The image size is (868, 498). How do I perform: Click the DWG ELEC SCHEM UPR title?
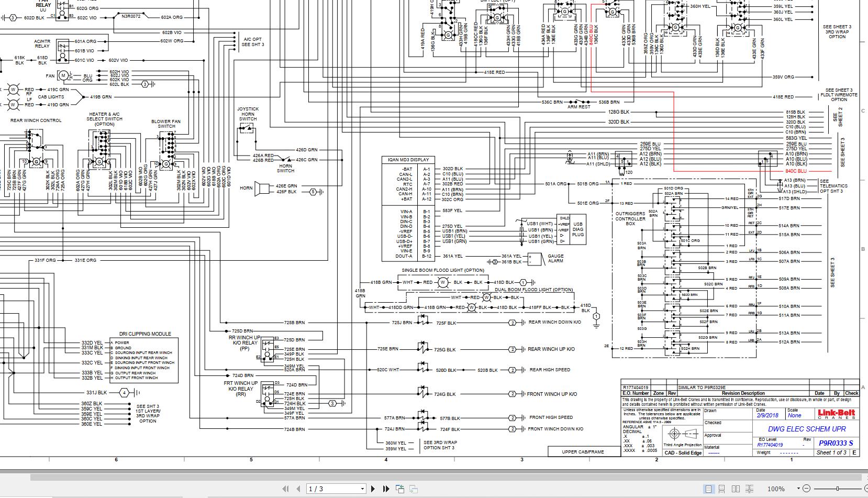(x=806, y=429)
